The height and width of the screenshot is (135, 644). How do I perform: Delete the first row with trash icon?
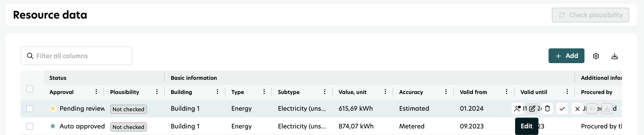click(x=547, y=109)
